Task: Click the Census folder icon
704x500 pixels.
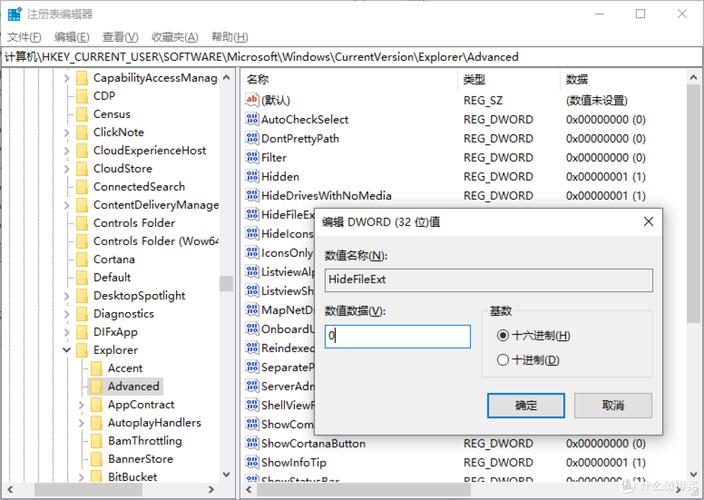Action: (82, 114)
